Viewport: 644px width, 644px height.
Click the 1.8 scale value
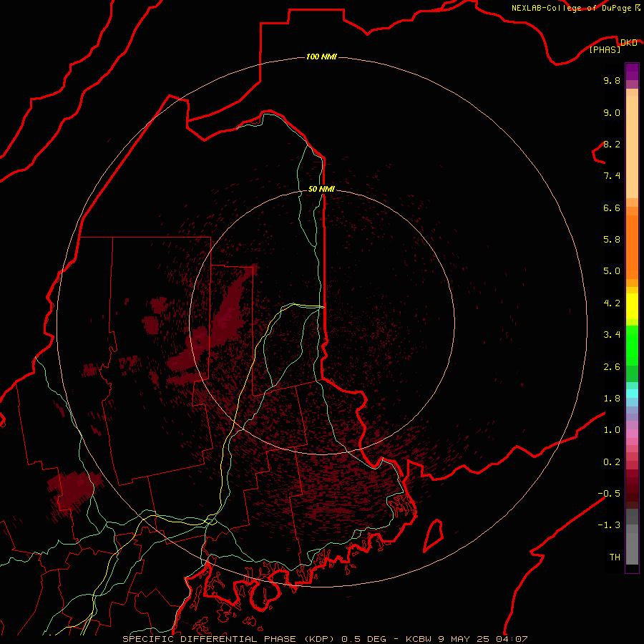(612, 399)
